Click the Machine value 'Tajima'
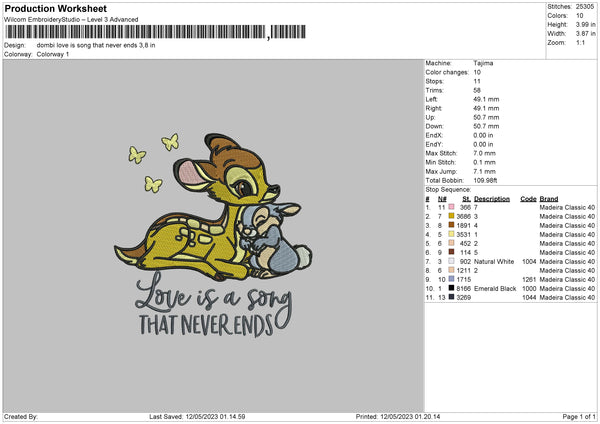Viewport: 600px width, 424px height. 483,63
